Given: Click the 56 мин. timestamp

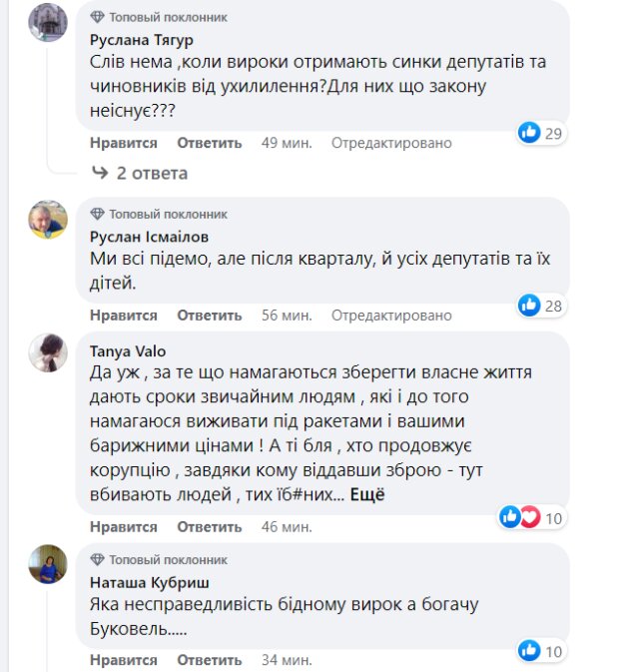Looking at the screenshot, I should [287, 315].
